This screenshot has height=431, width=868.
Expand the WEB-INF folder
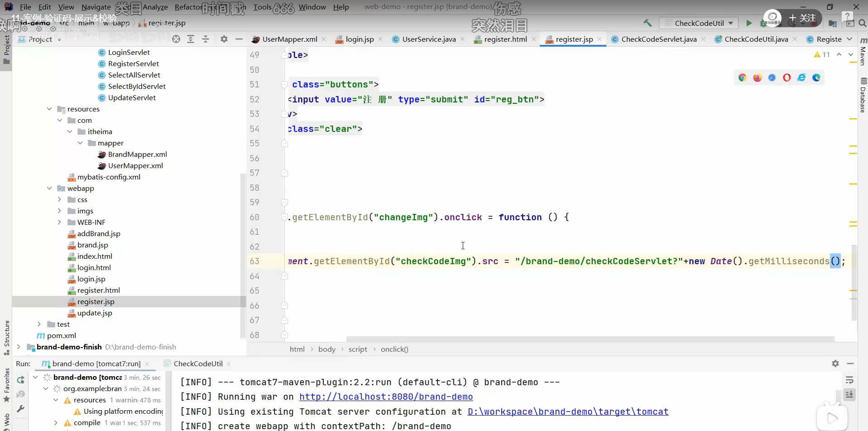point(59,222)
